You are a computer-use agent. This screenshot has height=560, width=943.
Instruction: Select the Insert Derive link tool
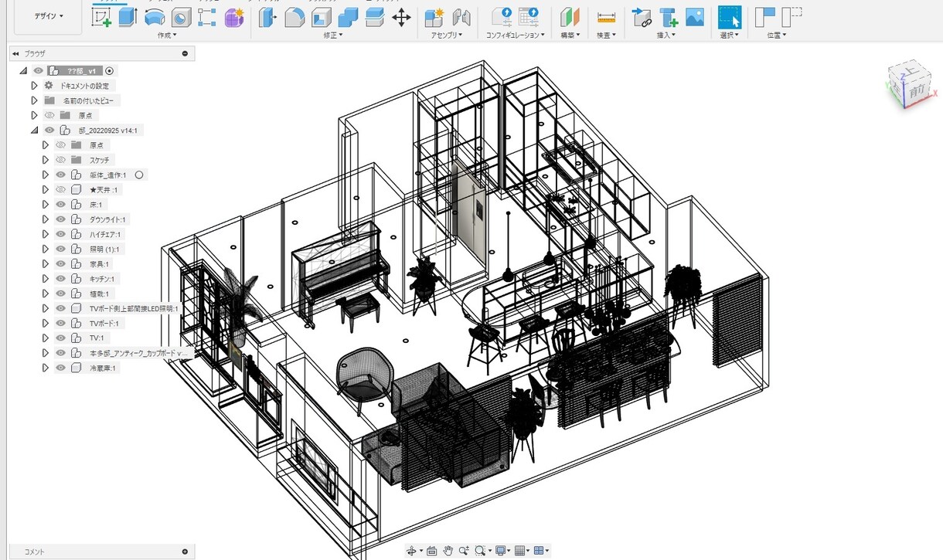[x=642, y=17]
